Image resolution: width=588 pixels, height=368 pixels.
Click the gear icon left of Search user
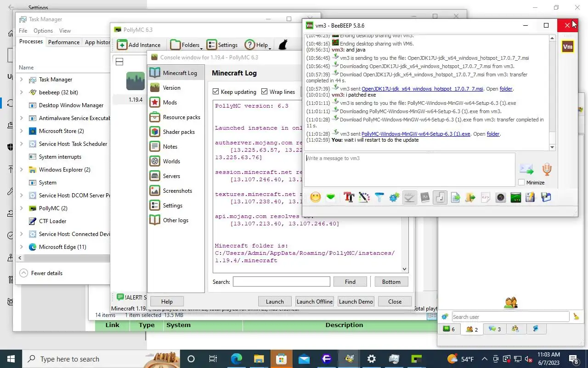445,316
